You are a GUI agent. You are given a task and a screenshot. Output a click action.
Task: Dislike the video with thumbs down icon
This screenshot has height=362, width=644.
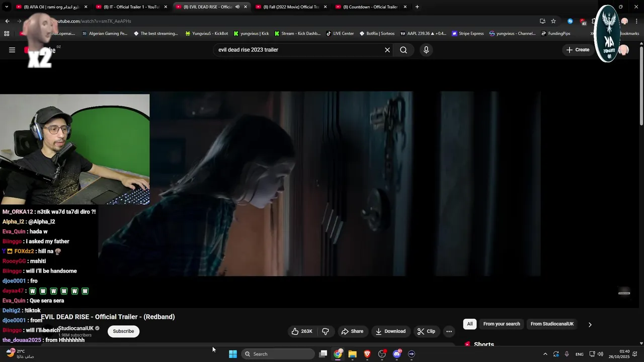pos(326,331)
